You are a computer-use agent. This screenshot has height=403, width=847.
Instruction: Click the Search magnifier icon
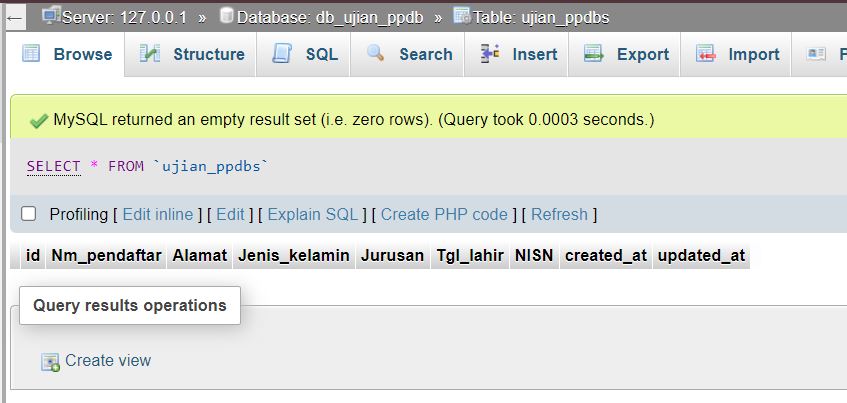coord(376,54)
